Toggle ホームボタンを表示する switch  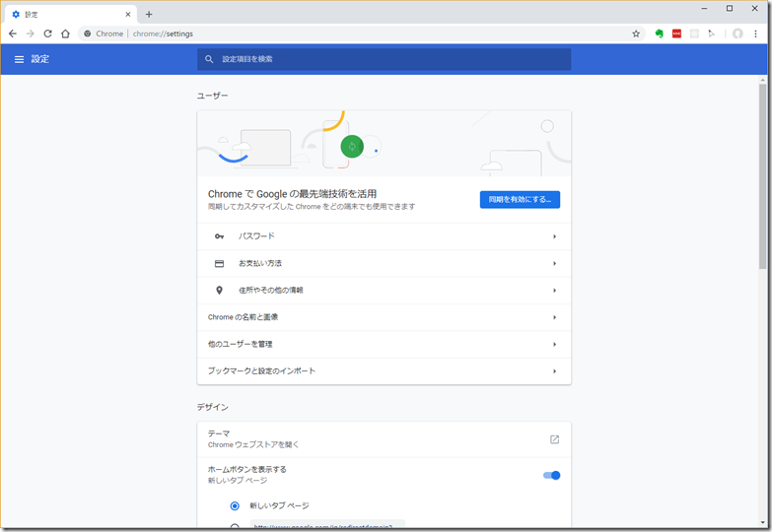(551, 475)
